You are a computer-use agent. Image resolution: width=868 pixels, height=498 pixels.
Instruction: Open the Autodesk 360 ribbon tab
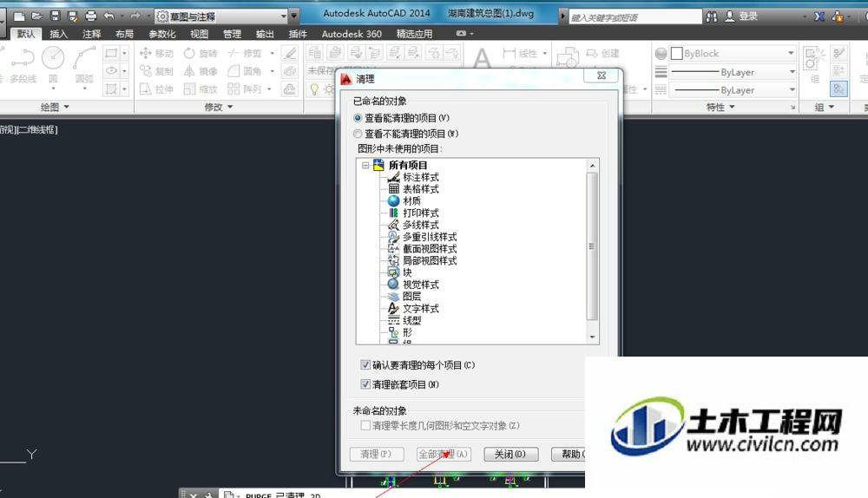(352, 34)
